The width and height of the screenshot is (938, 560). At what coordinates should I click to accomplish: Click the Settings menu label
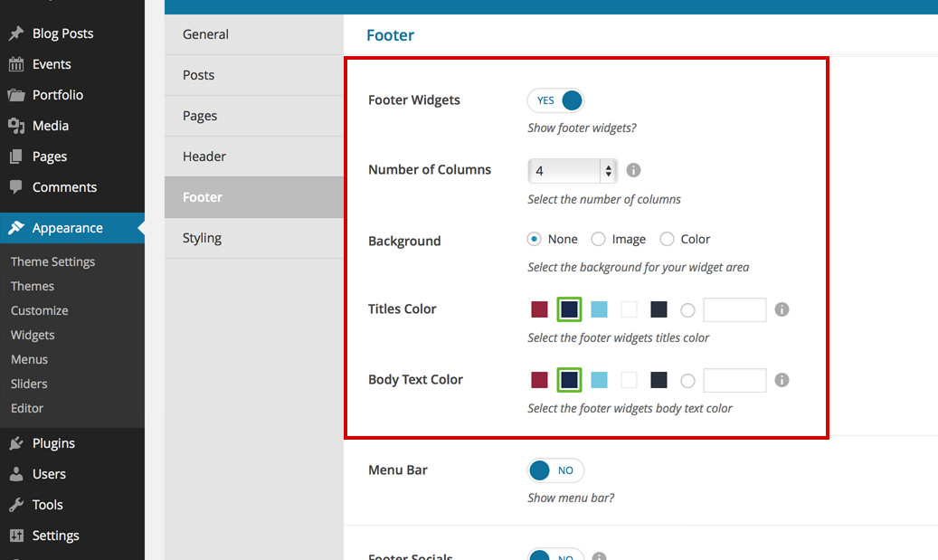56,536
